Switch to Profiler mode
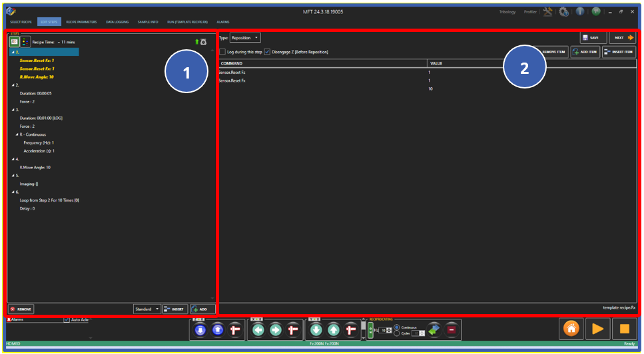Image resolution: width=644 pixels, height=354 pixels. (530, 12)
